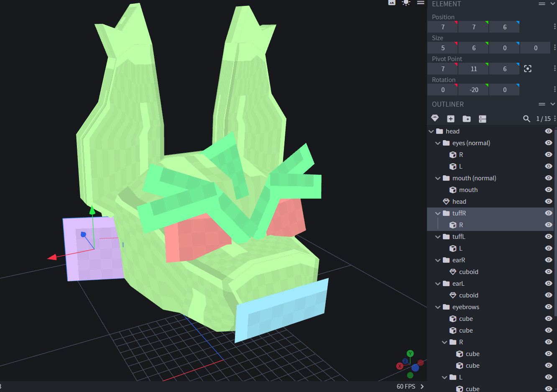
Task: Click the folder icon of eyebrows group
Action: (446, 307)
